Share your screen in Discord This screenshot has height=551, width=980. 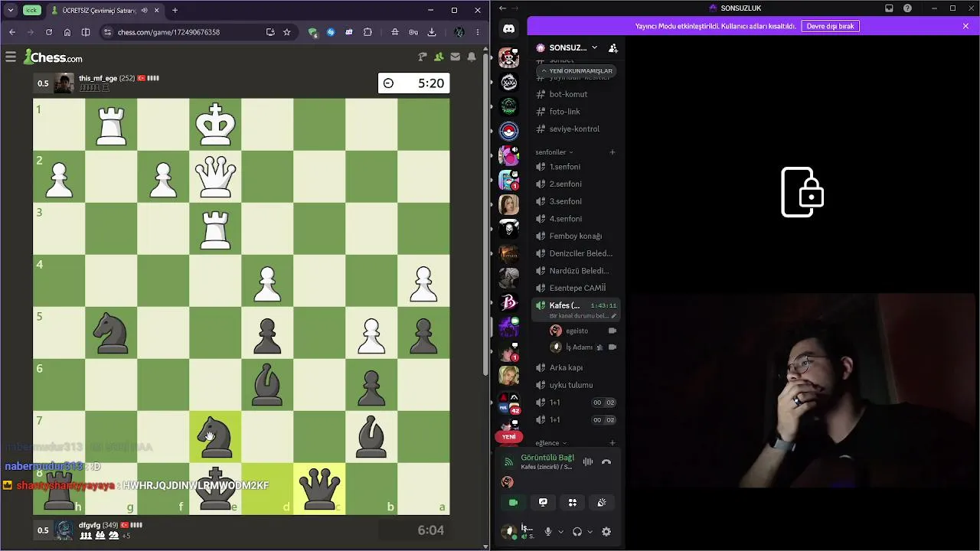pyautogui.click(x=543, y=503)
